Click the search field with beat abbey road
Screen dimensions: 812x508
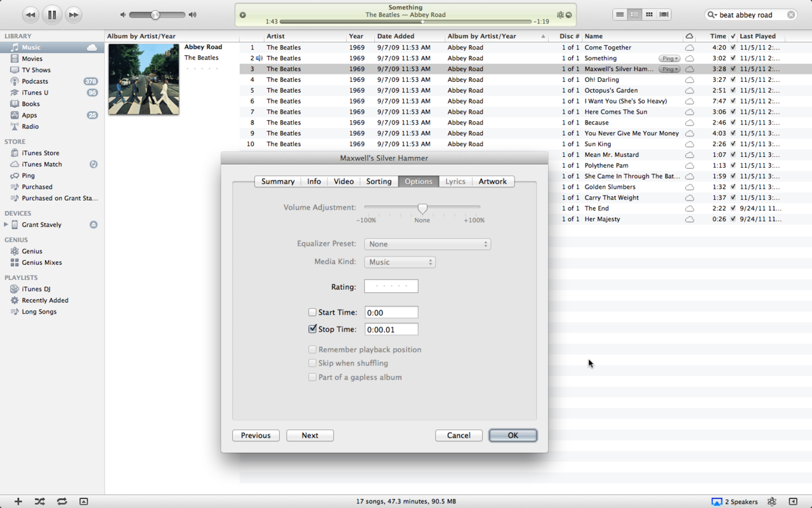[751, 15]
